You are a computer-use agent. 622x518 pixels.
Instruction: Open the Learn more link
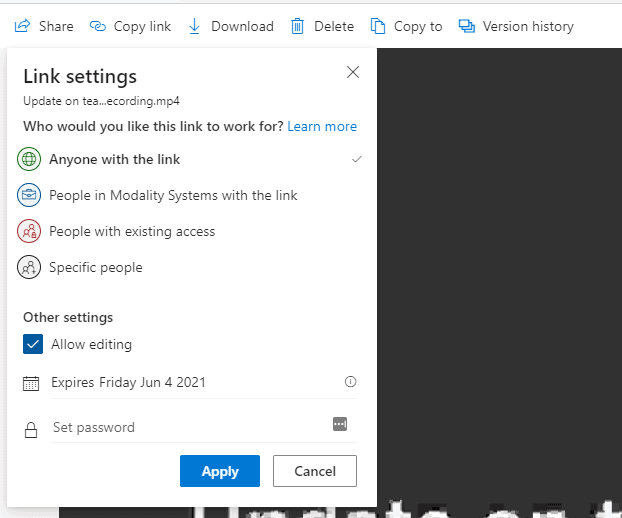(322, 127)
